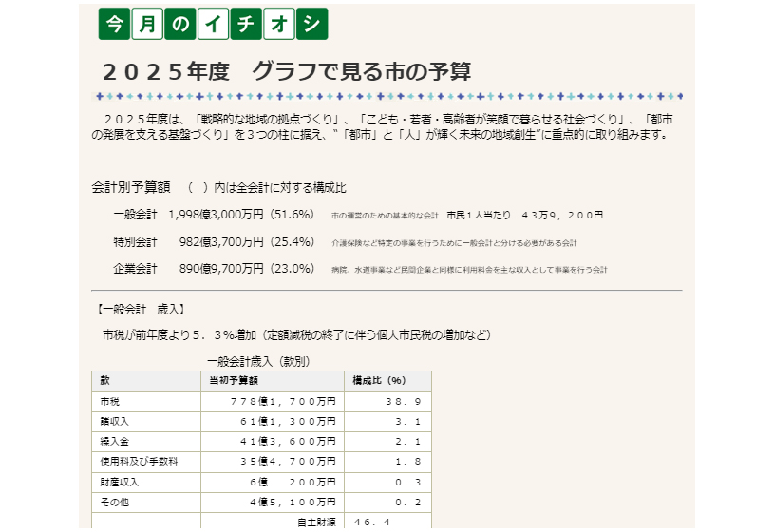Click the table caption 一般会計歳入（款別）
The width and height of the screenshot is (774, 532).
point(258,362)
